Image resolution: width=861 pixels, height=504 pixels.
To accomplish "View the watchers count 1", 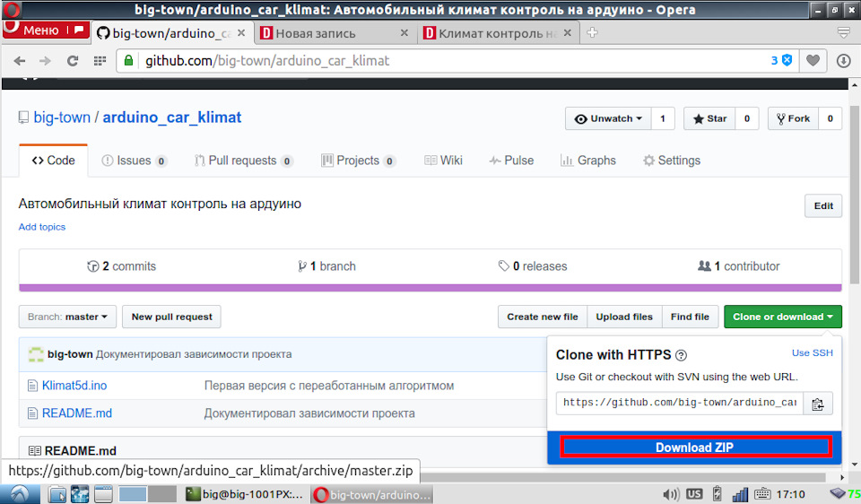I will click(663, 118).
